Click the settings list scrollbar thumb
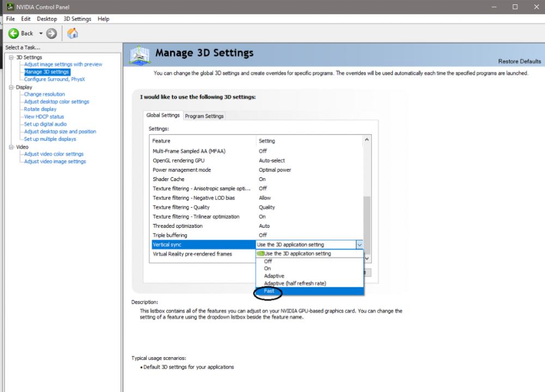Viewport: 545px width, 392px height. click(x=367, y=225)
